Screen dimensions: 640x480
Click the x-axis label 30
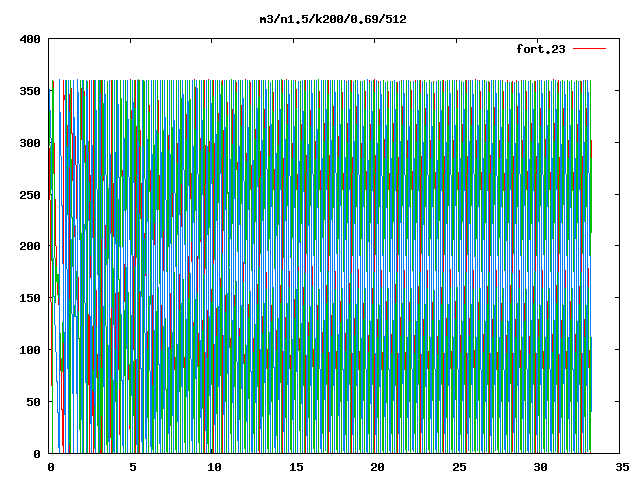(x=540, y=467)
